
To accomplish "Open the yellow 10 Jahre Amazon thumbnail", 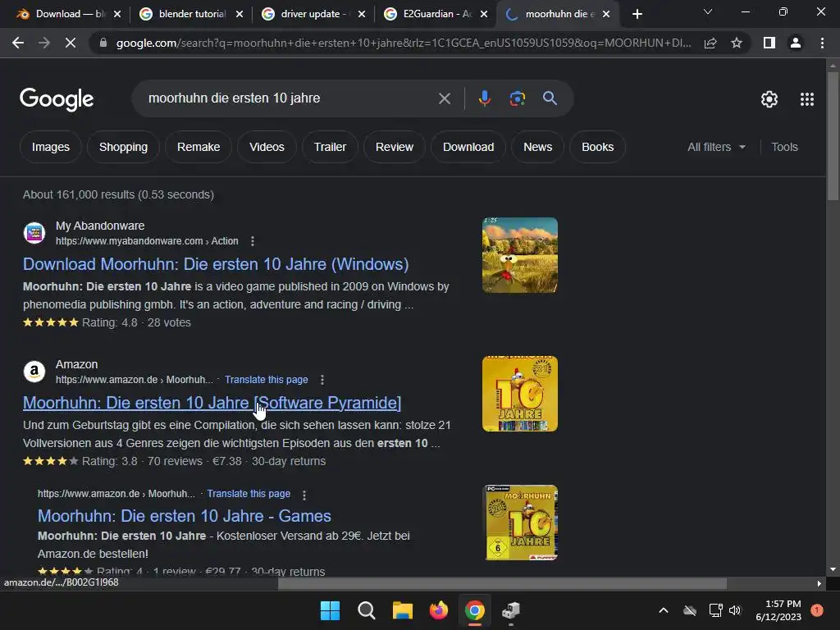I will point(519,394).
